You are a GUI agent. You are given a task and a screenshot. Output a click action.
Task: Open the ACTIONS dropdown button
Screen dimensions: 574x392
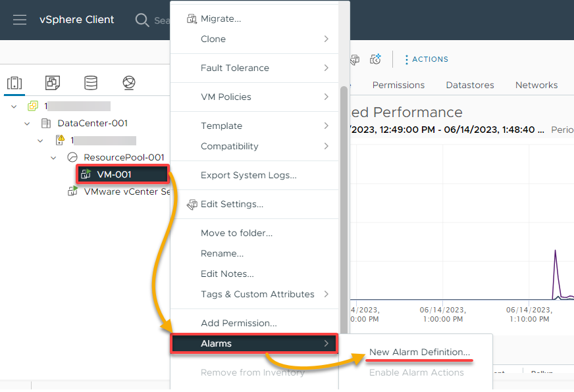(427, 59)
